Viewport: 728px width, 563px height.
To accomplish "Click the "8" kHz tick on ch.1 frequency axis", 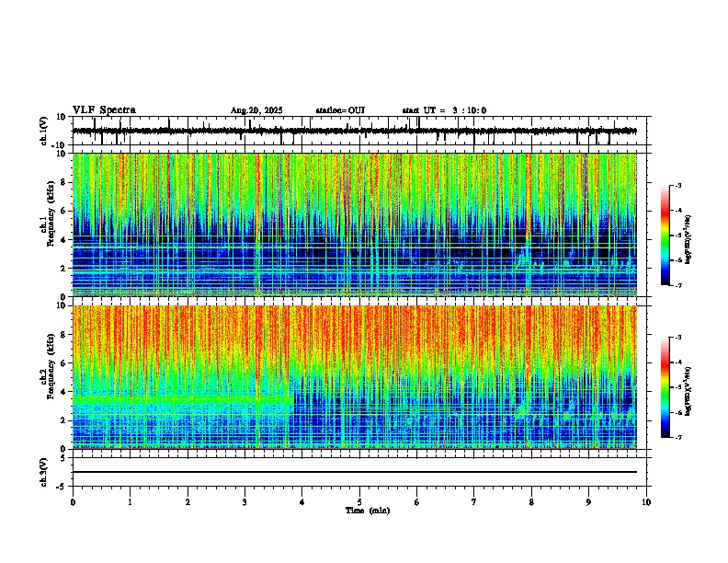I will coord(64,182).
